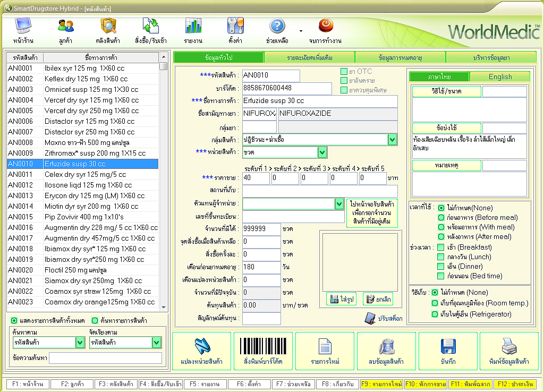Click the ข้อความค้นหา search text field
This screenshot has height=392, width=544.
tap(106, 358)
